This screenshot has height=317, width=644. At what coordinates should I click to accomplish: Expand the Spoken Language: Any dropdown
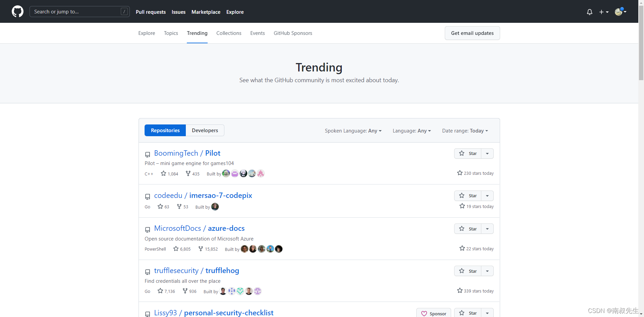click(x=353, y=131)
